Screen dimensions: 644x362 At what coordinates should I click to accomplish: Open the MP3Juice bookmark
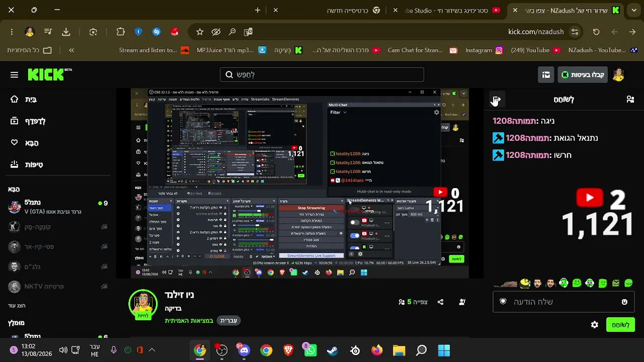231,50
